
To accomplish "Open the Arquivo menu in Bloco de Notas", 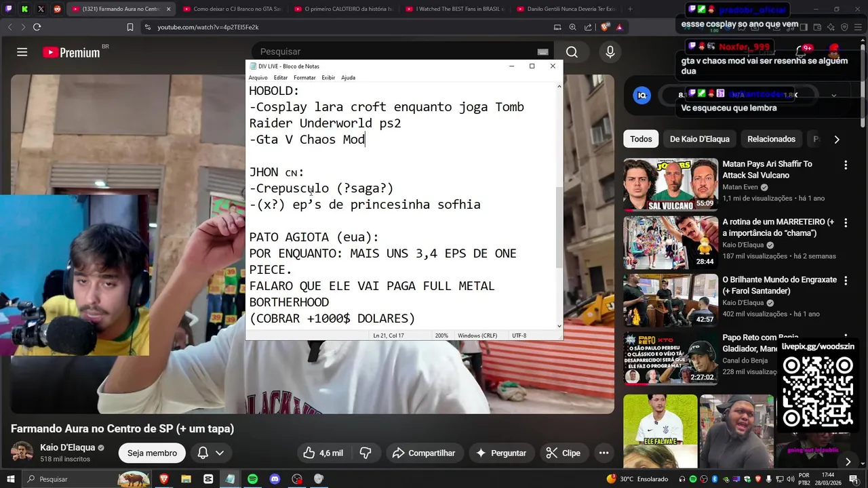I will click(258, 78).
